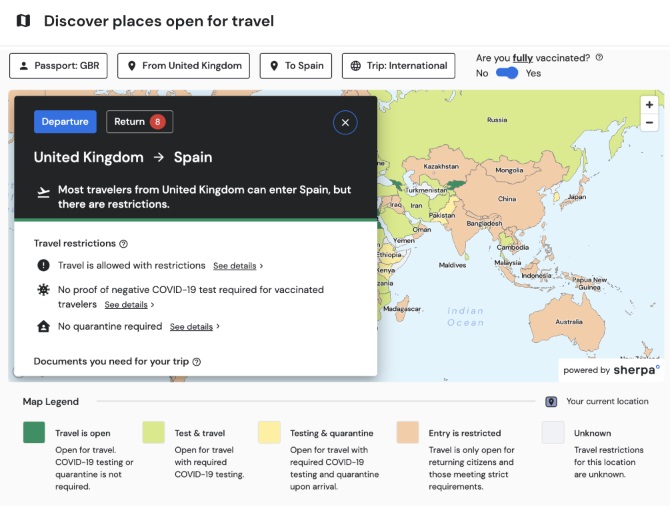
Task: Click the Test & travel light green swatch
Action: click(153, 432)
